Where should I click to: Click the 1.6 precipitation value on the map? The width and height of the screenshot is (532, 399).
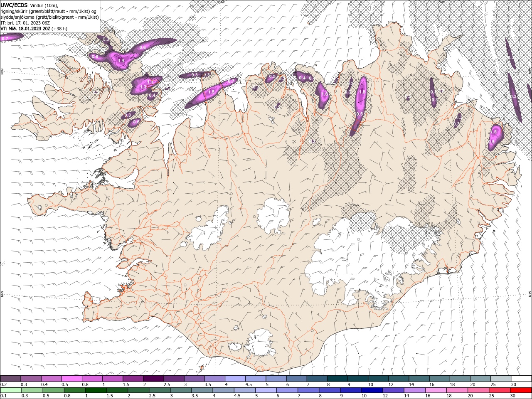[x=325, y=94]
